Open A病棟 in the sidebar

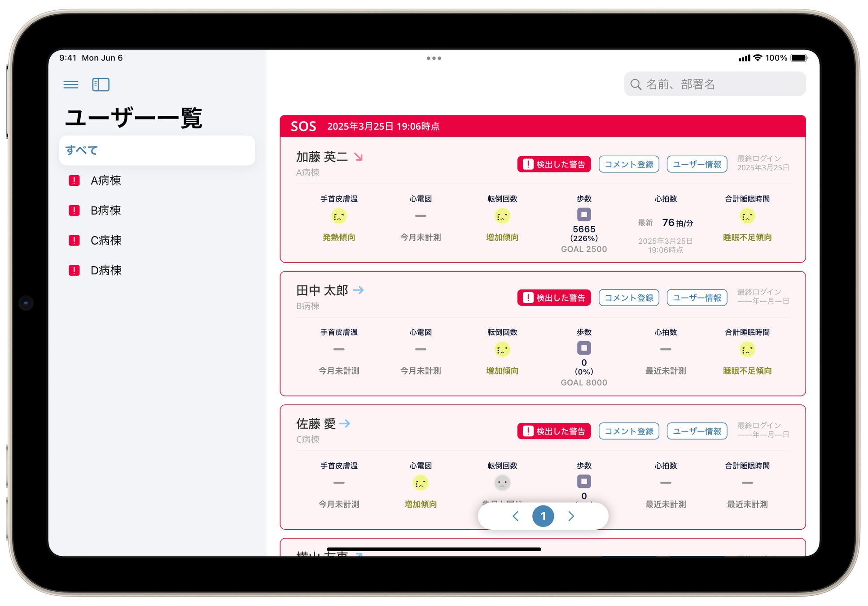click(106, 180)
